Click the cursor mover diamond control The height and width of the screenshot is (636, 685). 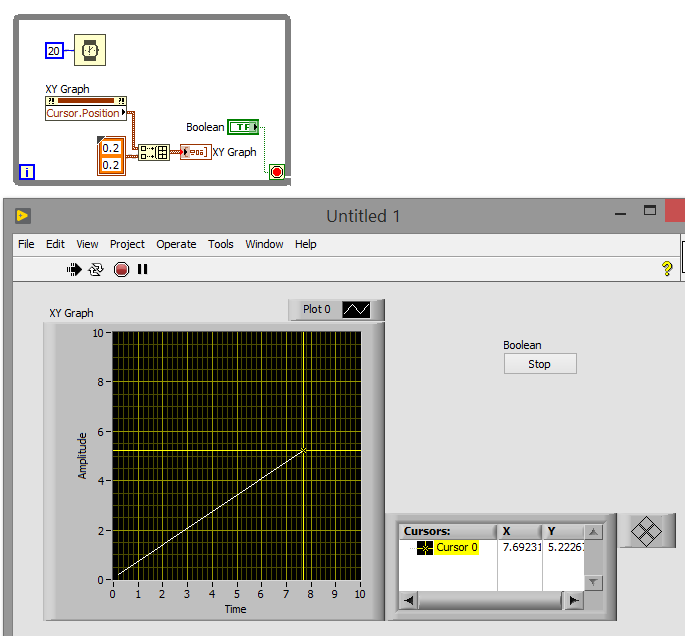(x=646, y=531)
